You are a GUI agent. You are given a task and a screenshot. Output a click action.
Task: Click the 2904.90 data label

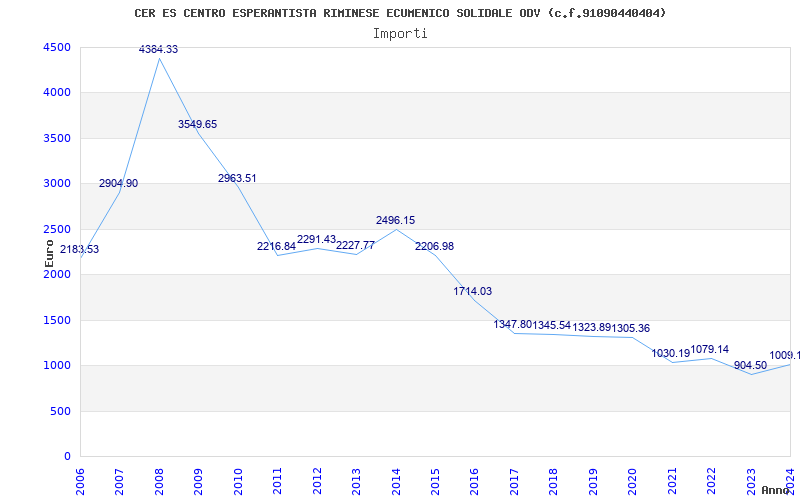click(x=118, y=184)
